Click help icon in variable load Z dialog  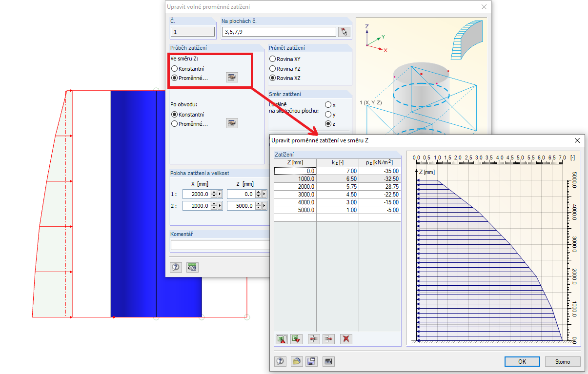click(x=281, y=361)
